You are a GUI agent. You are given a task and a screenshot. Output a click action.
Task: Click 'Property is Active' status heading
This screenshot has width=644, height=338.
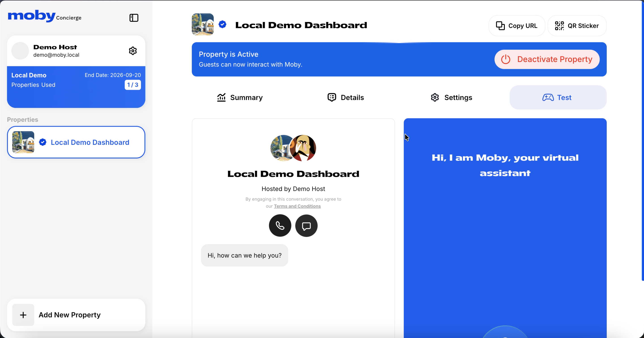(x=228, y=54)
